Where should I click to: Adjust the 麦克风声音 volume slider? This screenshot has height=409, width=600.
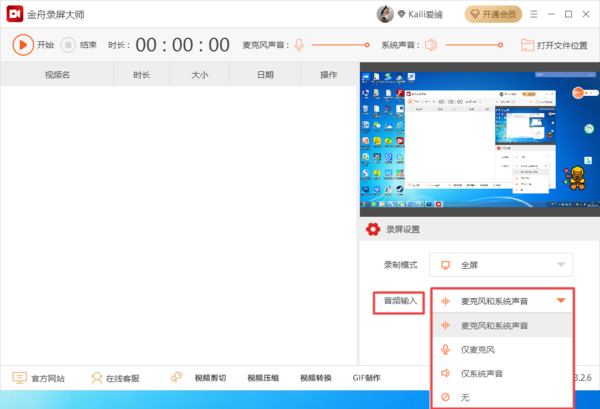[340, 45]
